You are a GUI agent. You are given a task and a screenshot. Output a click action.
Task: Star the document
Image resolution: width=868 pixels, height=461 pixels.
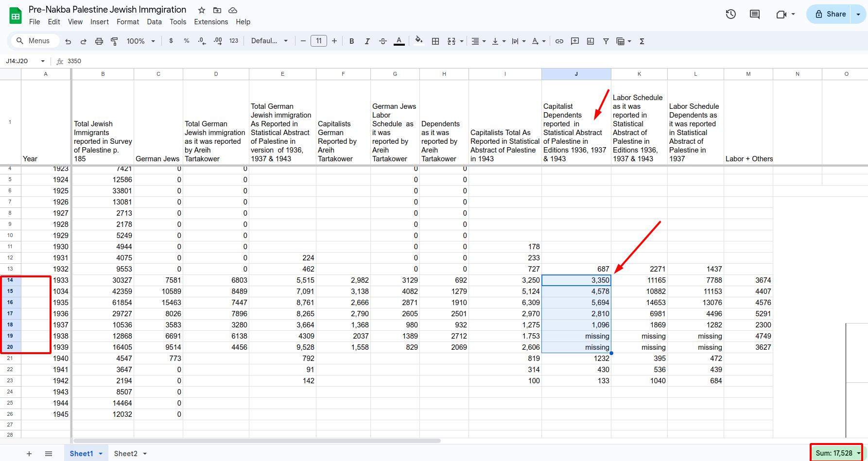[202, 10]
